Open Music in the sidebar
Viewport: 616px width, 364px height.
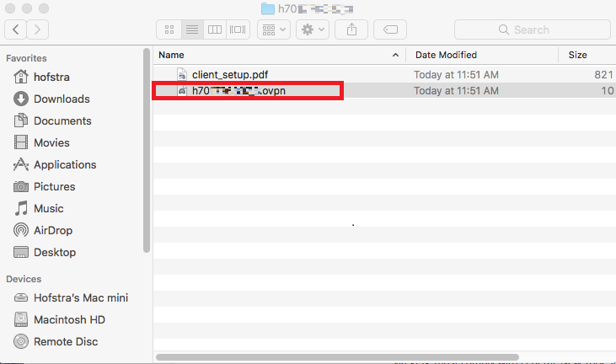click(x=48, y=208)
